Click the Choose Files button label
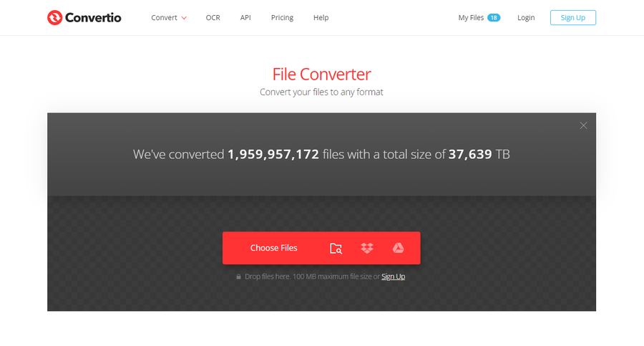The image size is (644, 346). [273, 248]
